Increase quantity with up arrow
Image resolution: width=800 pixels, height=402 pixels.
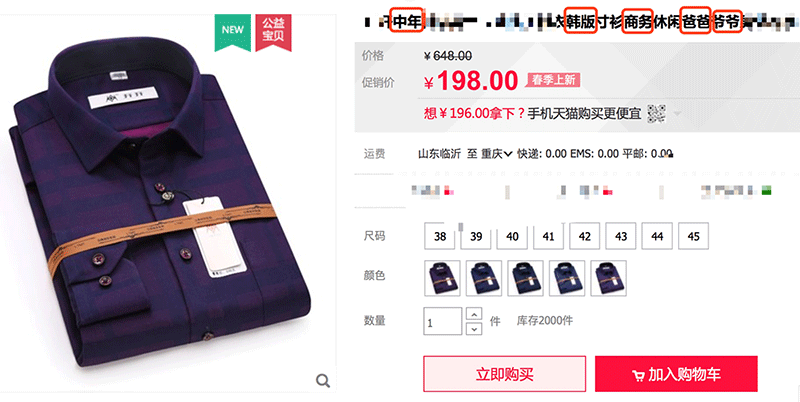coord(474,314)
